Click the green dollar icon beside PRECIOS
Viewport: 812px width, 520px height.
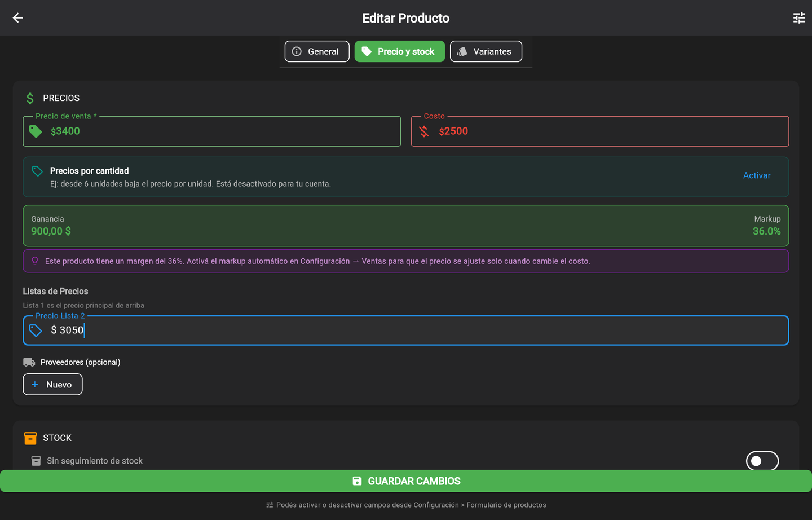[30, 98]
